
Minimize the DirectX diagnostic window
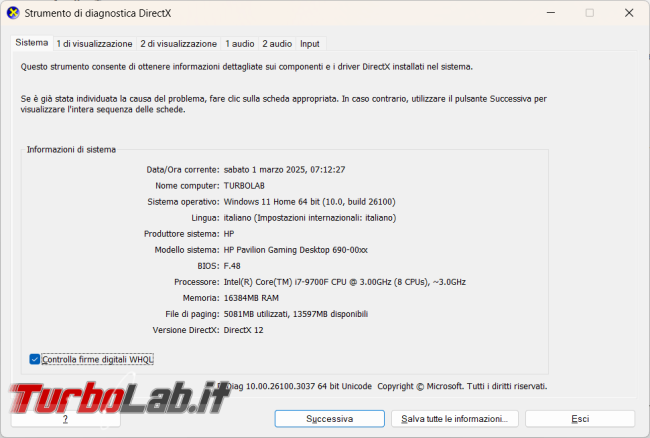(x=551, y=13)
